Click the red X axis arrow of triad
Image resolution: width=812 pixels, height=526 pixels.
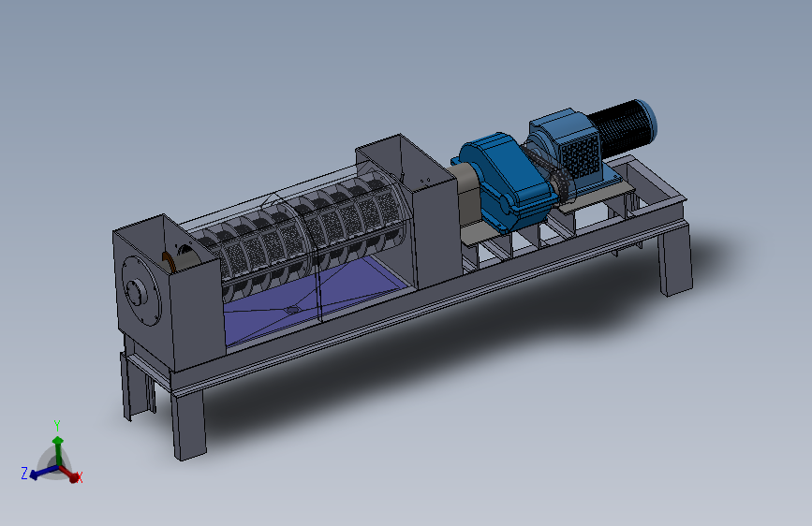[70, 474]
